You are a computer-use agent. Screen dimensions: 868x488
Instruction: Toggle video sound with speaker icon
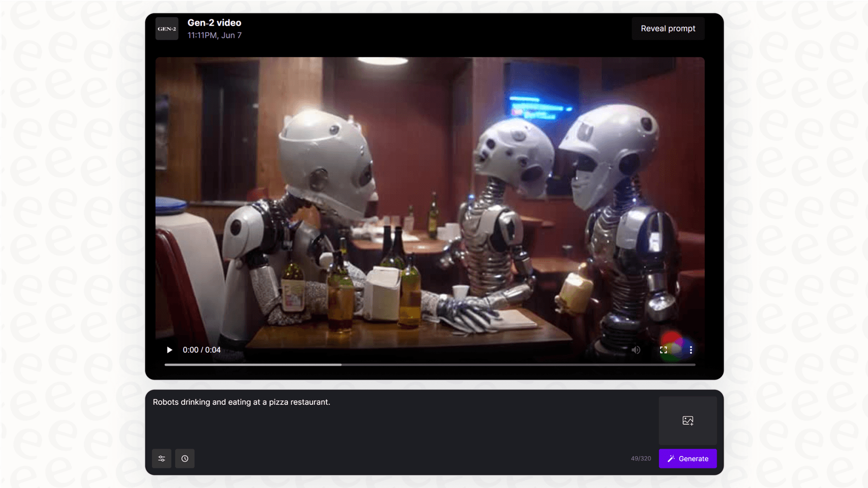tap(636, 350)
